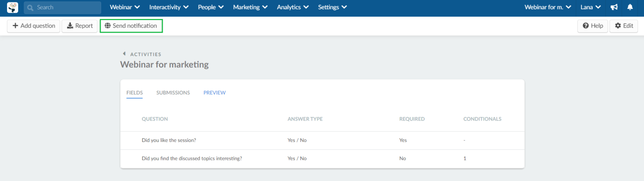Viewport: 644px width, 181px height.
Task: Switch to the Submissions tab
Action: point(173,93)
